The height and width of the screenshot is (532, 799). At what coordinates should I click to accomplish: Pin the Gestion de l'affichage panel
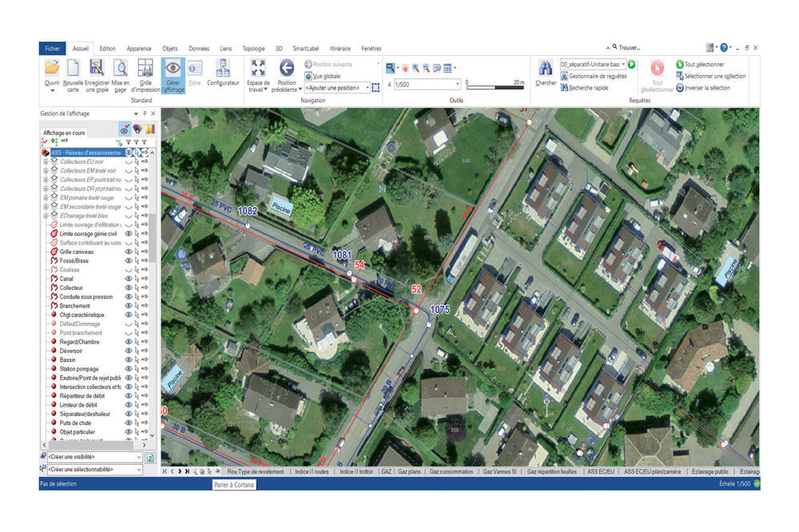pos(145,113)
